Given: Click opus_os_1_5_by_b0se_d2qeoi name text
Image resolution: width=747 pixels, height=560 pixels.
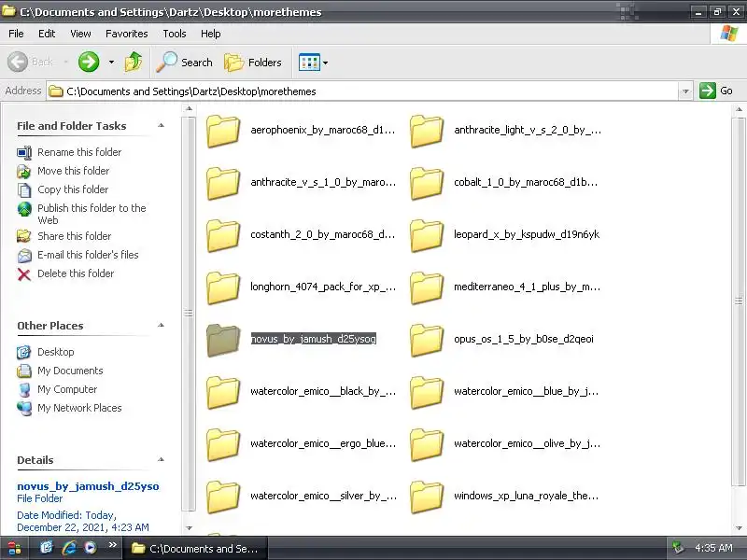Looking at the screenshot, I should click(x=524, y=339).
